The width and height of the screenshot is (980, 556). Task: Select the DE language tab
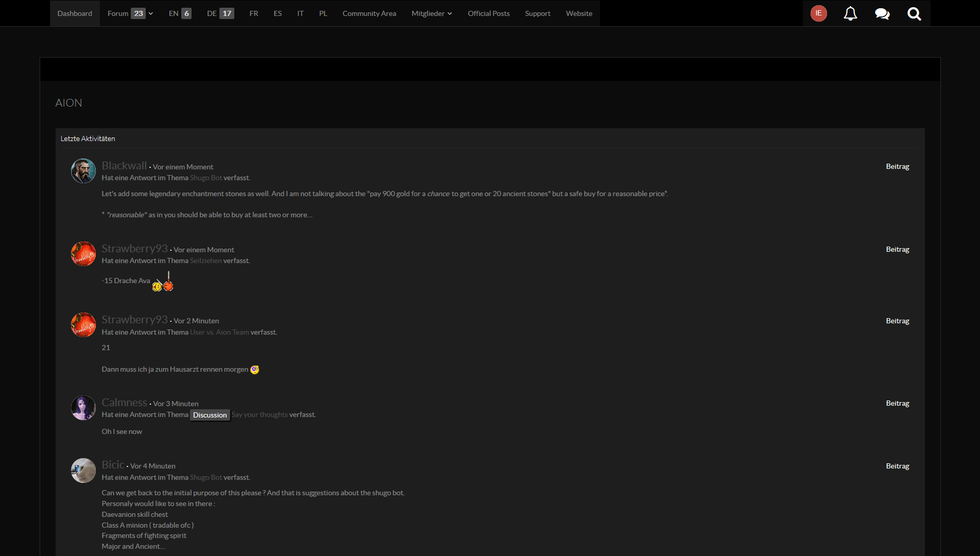[x=219, y=13]
